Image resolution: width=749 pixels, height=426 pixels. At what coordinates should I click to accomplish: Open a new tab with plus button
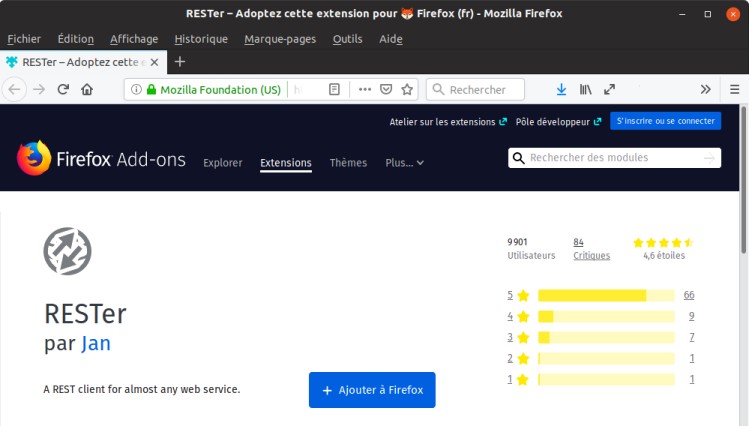(180, 61)
